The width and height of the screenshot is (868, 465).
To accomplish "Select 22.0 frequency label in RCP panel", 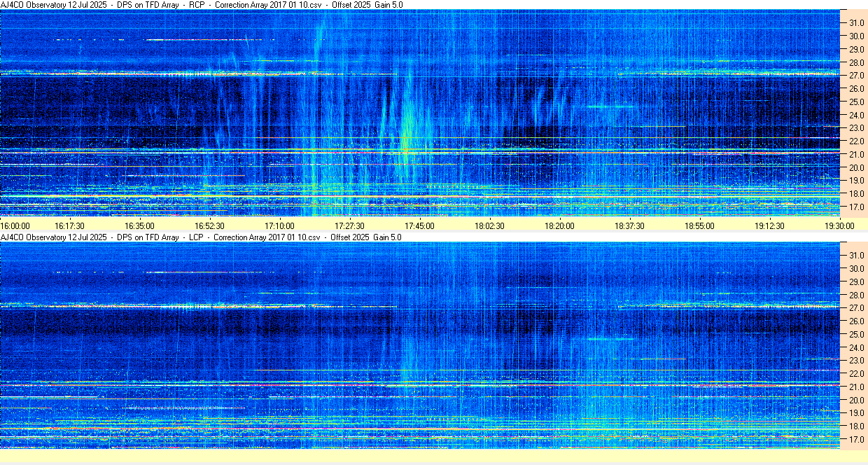I will [x=856, y=141].
